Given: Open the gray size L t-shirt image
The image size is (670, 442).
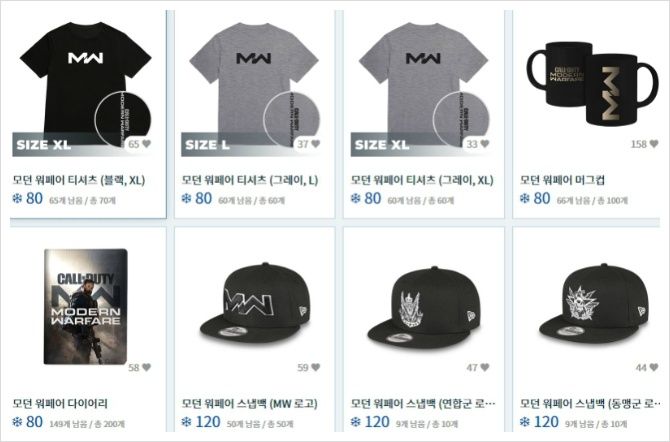Looking at the screenshot, I should click(254, 83).
